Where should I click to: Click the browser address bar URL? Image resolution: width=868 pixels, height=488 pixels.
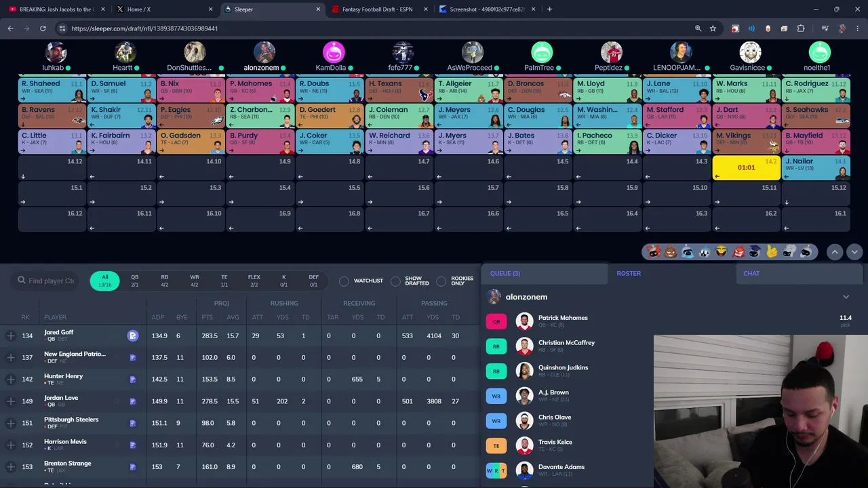(x=144, y=28)
